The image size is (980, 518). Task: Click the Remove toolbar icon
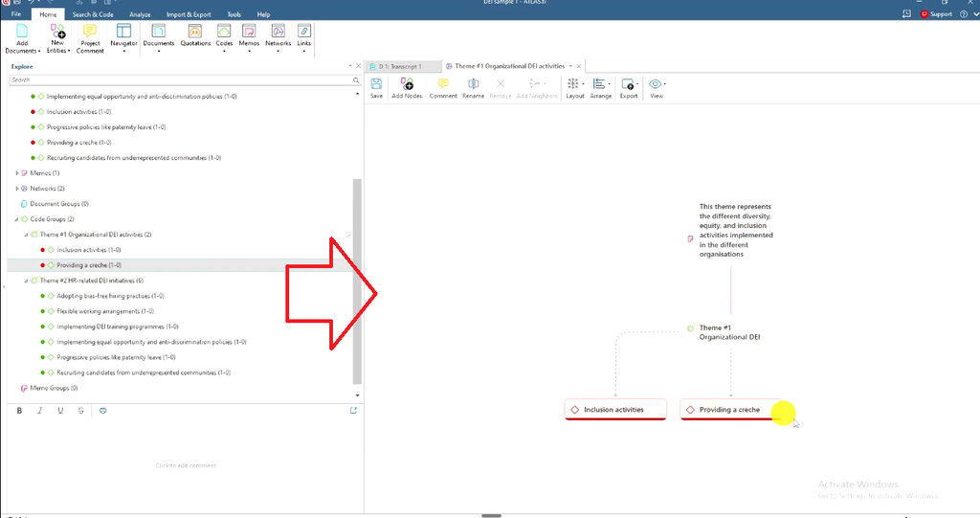pyautogui.click(x=500, y=84)
